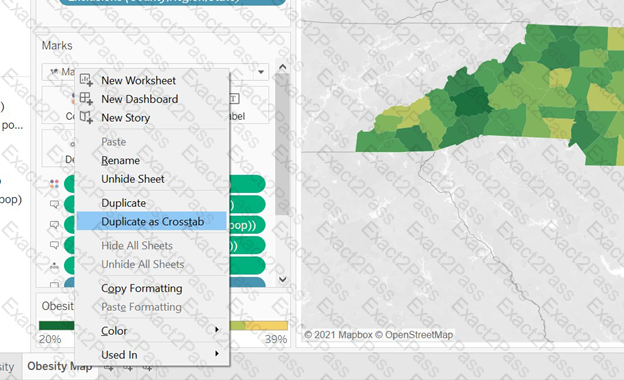
Task: Click the Label card icon in Marks
Action: point(234,98)
